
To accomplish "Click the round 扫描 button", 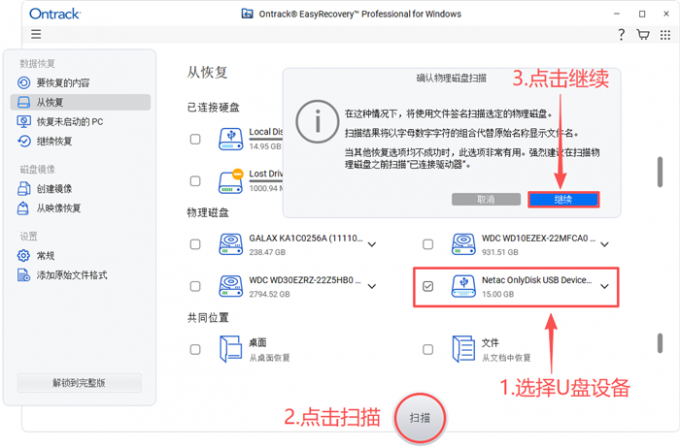I will [420, 418].
